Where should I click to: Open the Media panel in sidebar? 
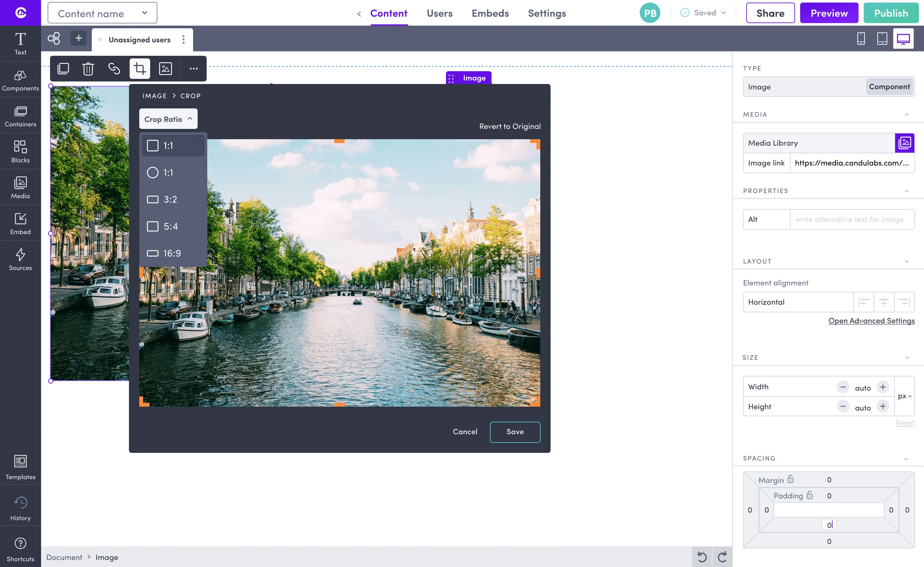[x=20, y=188]
